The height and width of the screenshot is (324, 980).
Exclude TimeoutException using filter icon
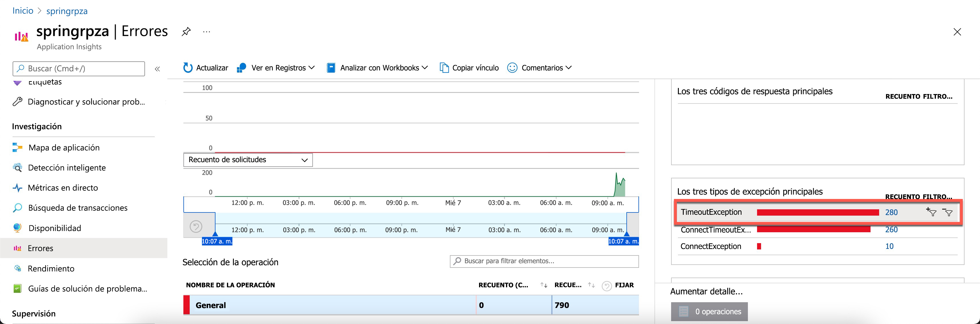click(x=948, y=212)
